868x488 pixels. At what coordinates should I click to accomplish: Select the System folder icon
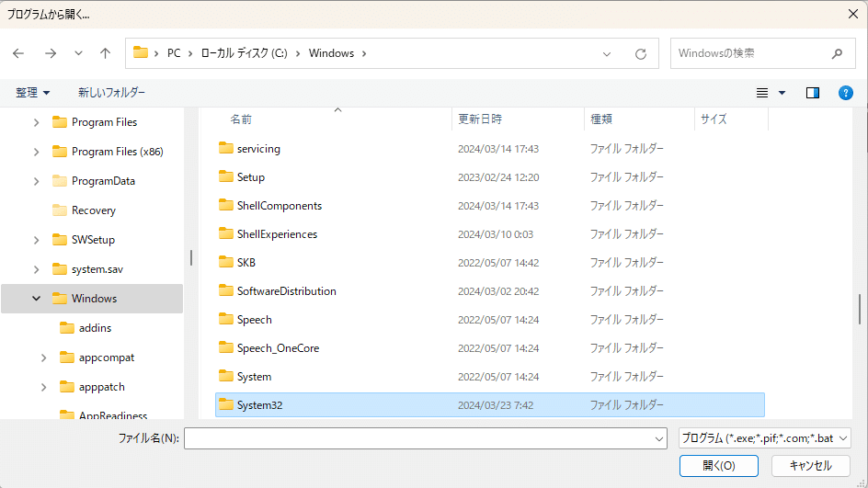(226, 376)
